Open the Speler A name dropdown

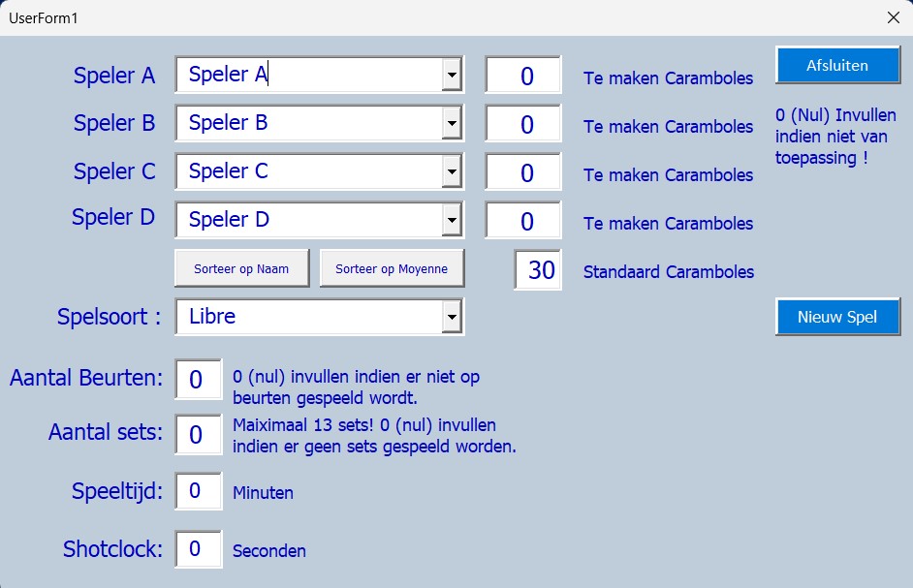click(x=451, y=75)
